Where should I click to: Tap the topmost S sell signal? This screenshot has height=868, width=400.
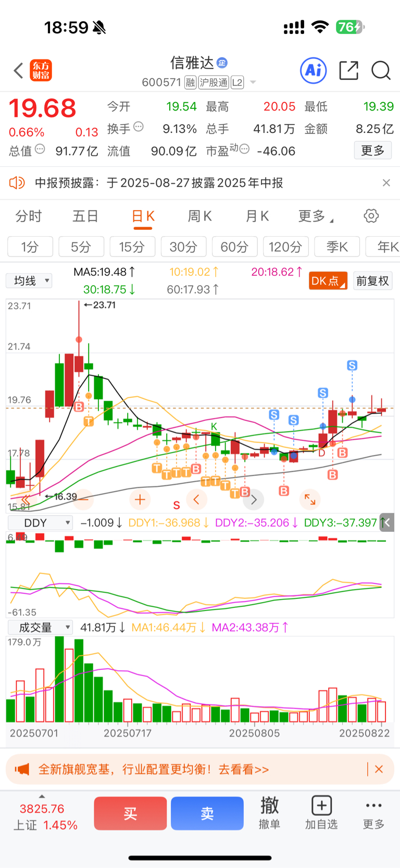pos(352,365)
